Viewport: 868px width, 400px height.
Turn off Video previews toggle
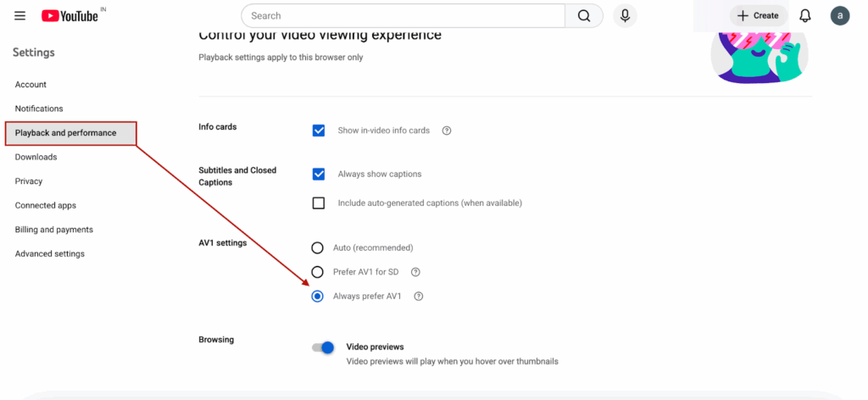click(323, 347)
